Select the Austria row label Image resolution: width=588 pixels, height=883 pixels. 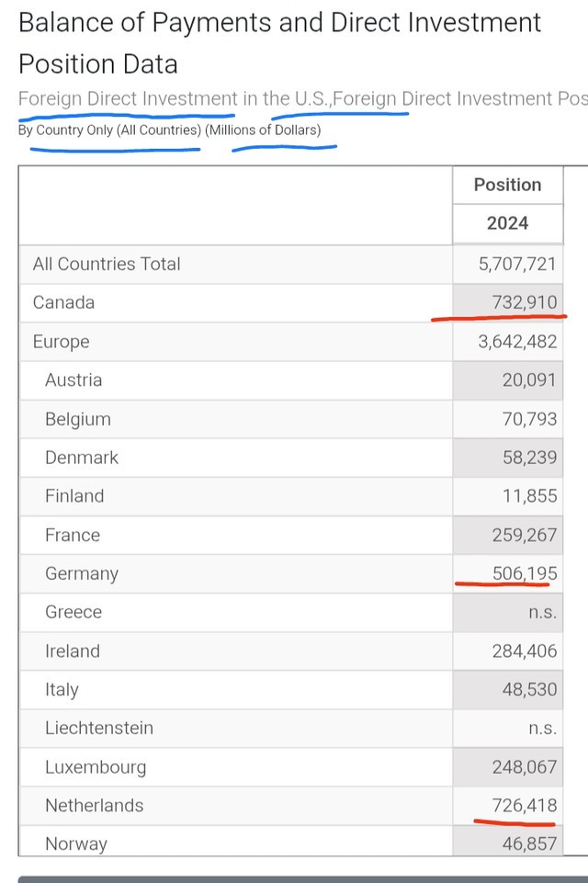pyautogui.click(x=73, y=380)
